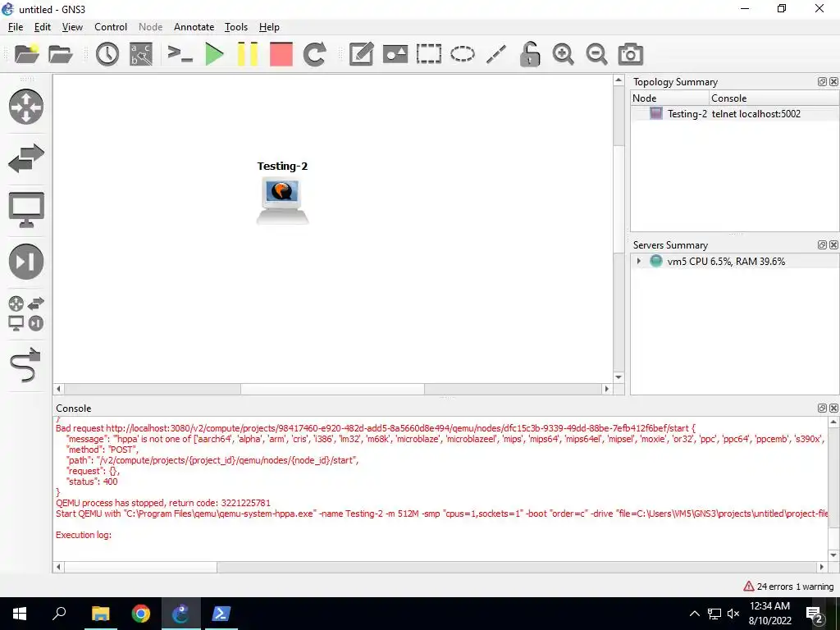Click 24 errors 1 warning status

[x=788, y=587]
